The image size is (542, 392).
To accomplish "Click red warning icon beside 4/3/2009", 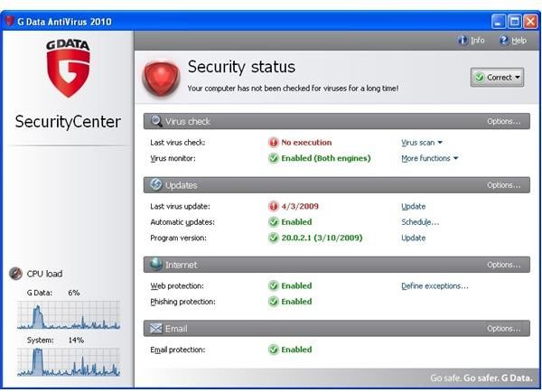I will click(x=273, y=206).
